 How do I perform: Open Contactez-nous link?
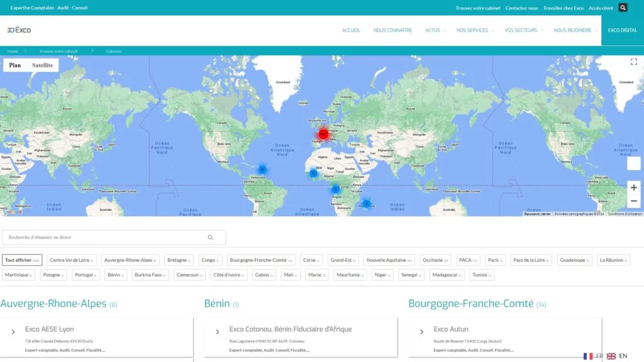(x=521, y=8)
